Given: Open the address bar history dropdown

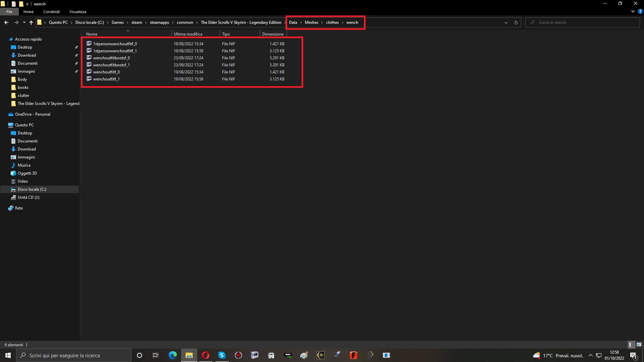Looking at the screenshot, I should click(x=506, y=22).
